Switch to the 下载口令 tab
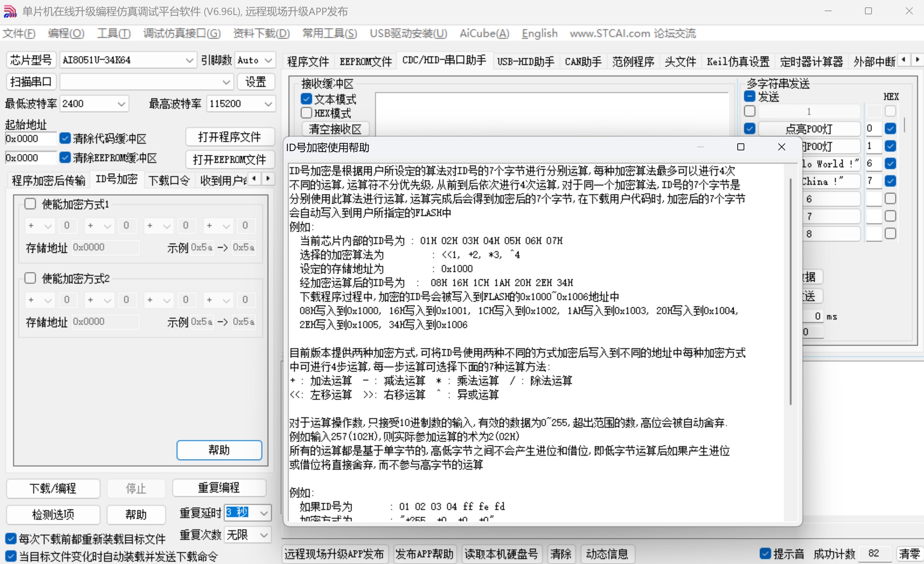 click(x=169, y=180)
